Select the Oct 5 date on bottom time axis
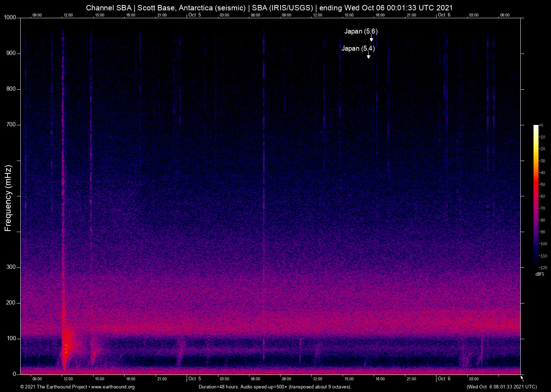 194,378
